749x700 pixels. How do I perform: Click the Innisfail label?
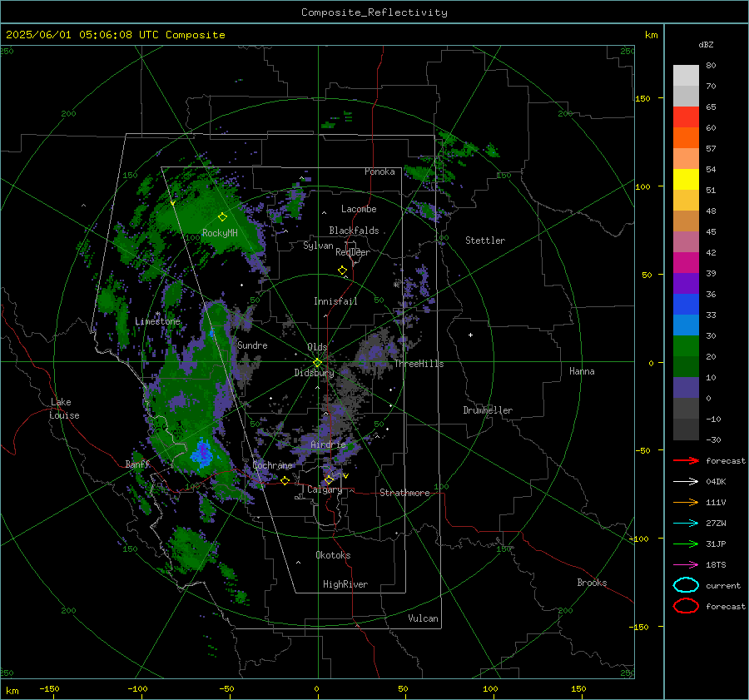click(x=335, y=301)
